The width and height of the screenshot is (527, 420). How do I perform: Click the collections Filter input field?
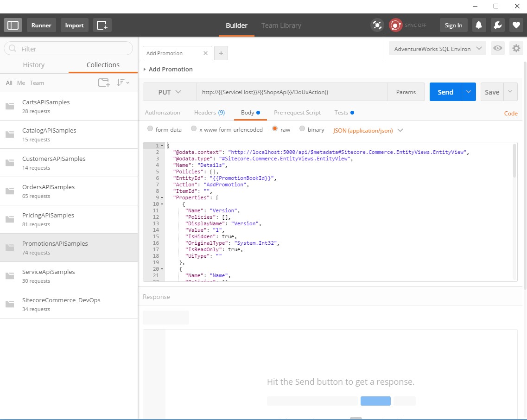coord(68,48)
